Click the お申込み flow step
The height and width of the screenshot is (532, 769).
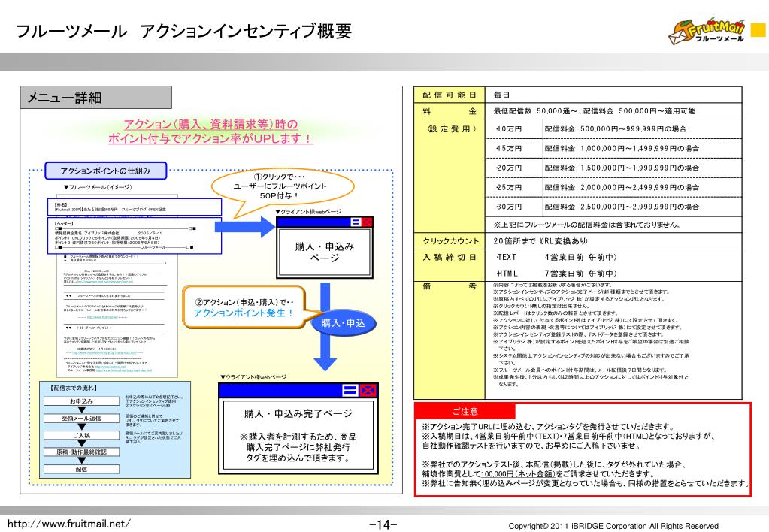[x=81, y=401]
